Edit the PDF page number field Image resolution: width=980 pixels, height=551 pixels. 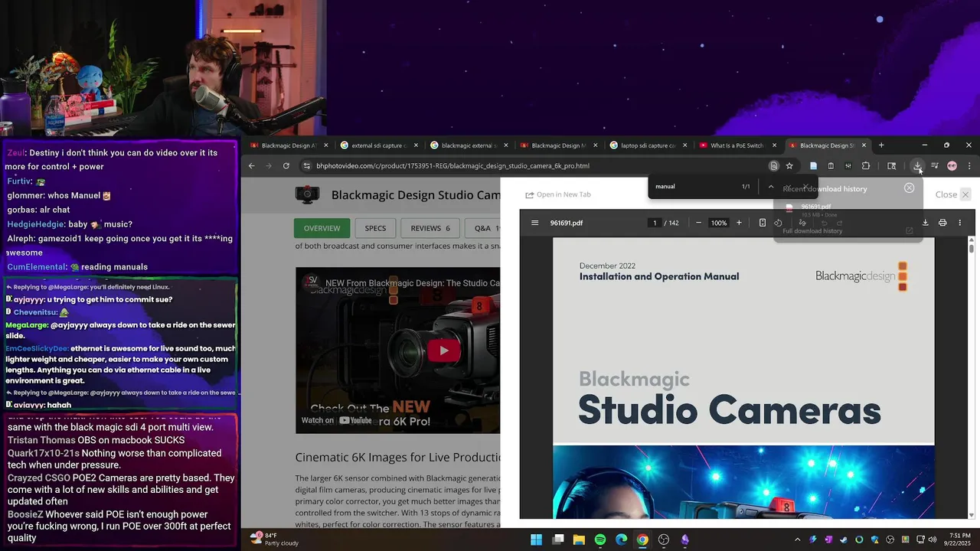point(655,223)
